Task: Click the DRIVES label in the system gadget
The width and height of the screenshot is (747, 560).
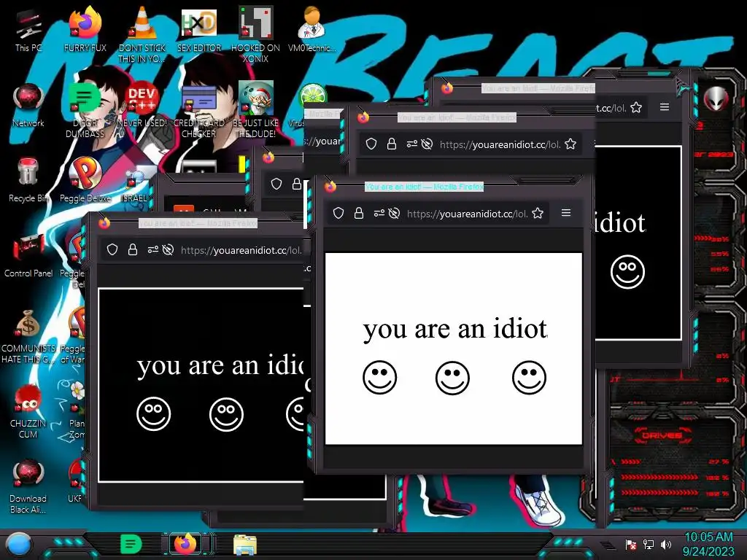Action: (661, 435)
